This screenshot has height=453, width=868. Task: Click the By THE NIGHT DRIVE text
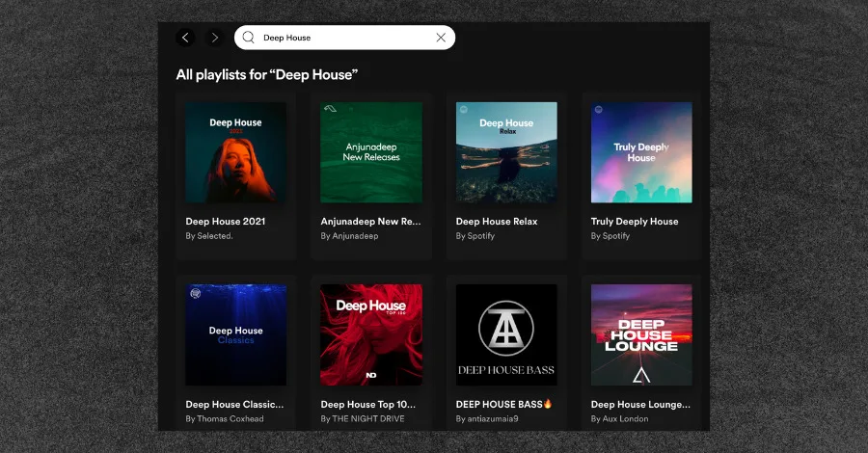[363, 418]
